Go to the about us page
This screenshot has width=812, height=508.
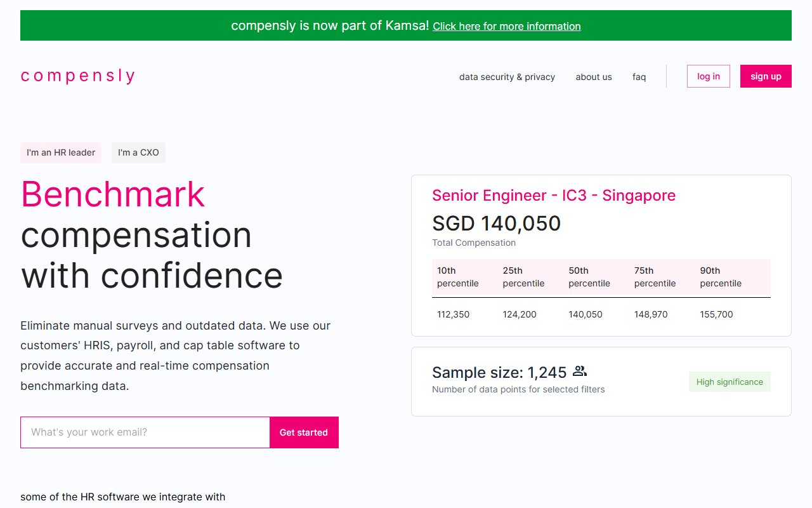594,77
